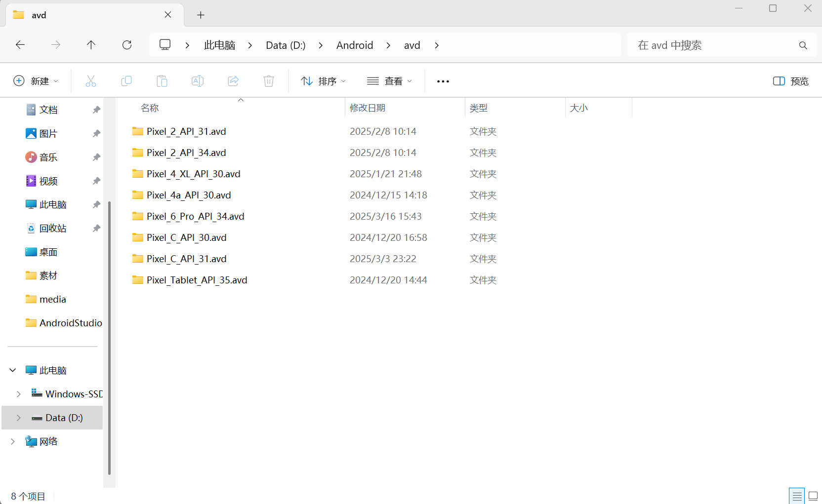The image size is (822, 504).
Task: Select Pixel_C_API_30.avd folder
Action: [186, 237]
